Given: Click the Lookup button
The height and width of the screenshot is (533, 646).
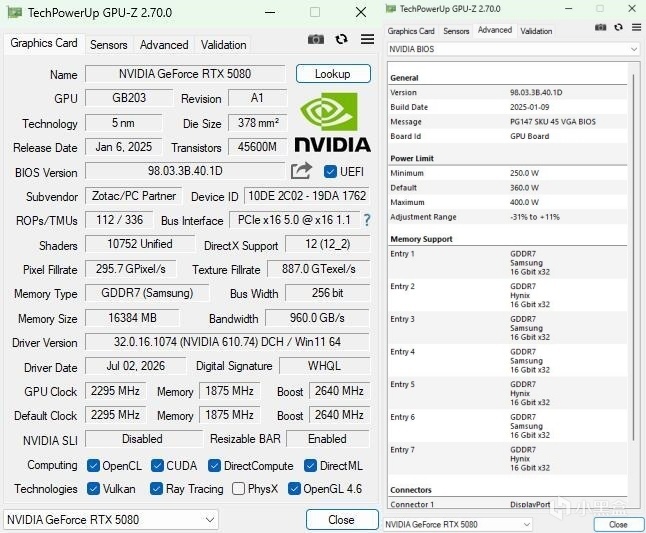Looking at the screenshot, I should (333, 74).
